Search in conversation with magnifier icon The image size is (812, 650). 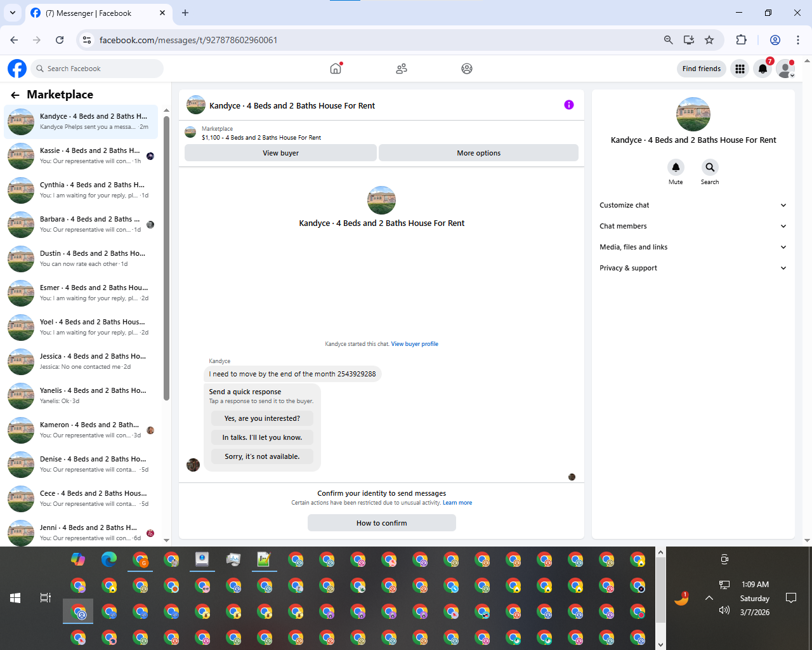coord(710,167)
